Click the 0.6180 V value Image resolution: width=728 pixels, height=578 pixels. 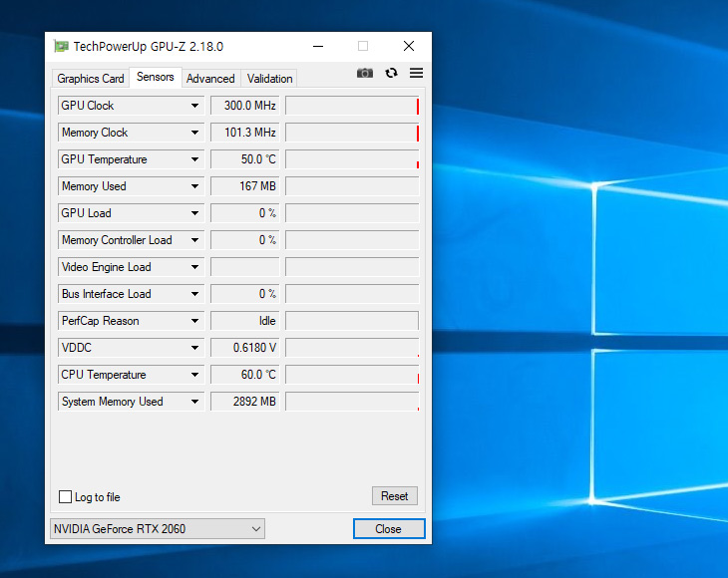pyautogui.click(x=244, y=348)
